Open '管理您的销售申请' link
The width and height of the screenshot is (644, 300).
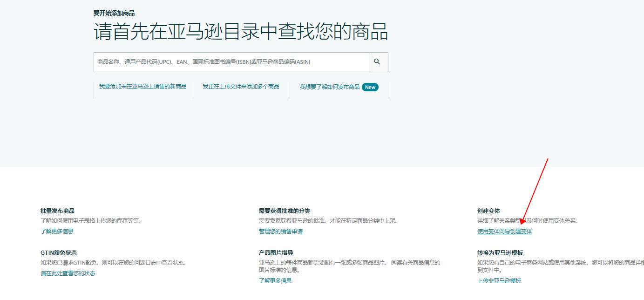[281, 231]
